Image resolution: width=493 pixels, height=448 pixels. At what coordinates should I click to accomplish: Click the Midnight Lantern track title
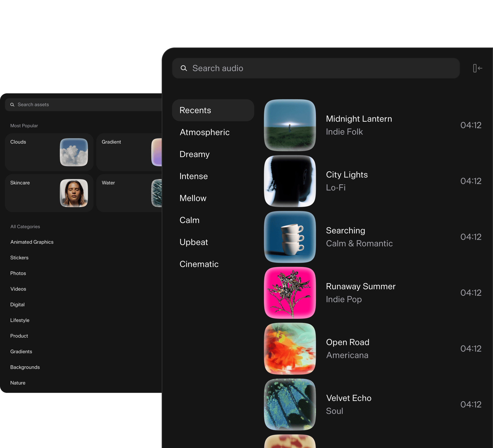pos(359,119)
